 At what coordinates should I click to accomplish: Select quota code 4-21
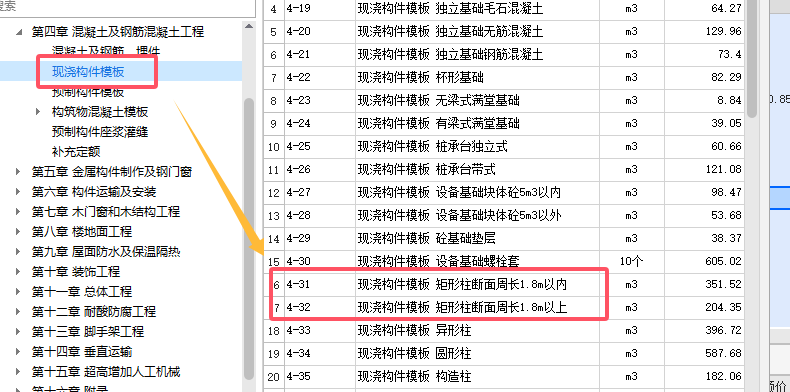coord(319,54)
